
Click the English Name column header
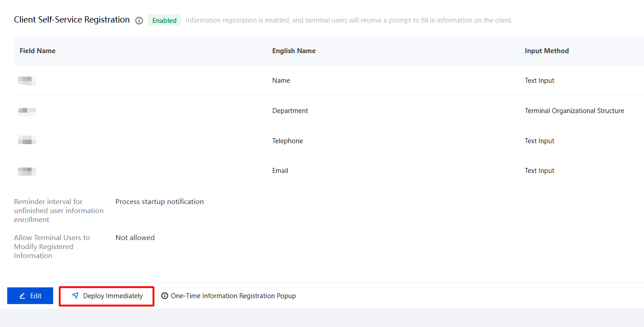294,51
